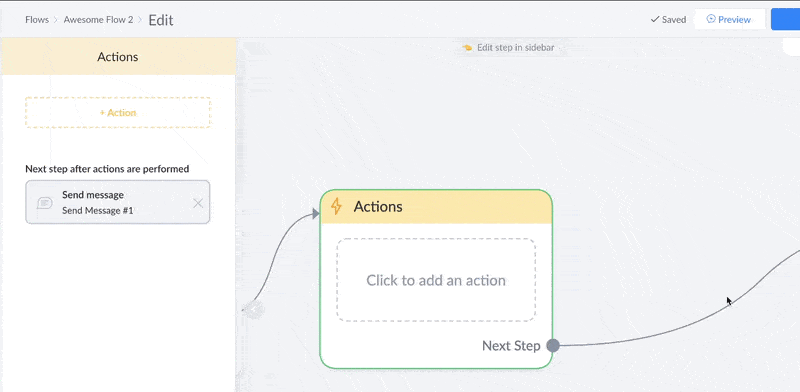The image size is (800, 392).
Task: Open the Send message next step card
Action: click(x=117, y=202)
